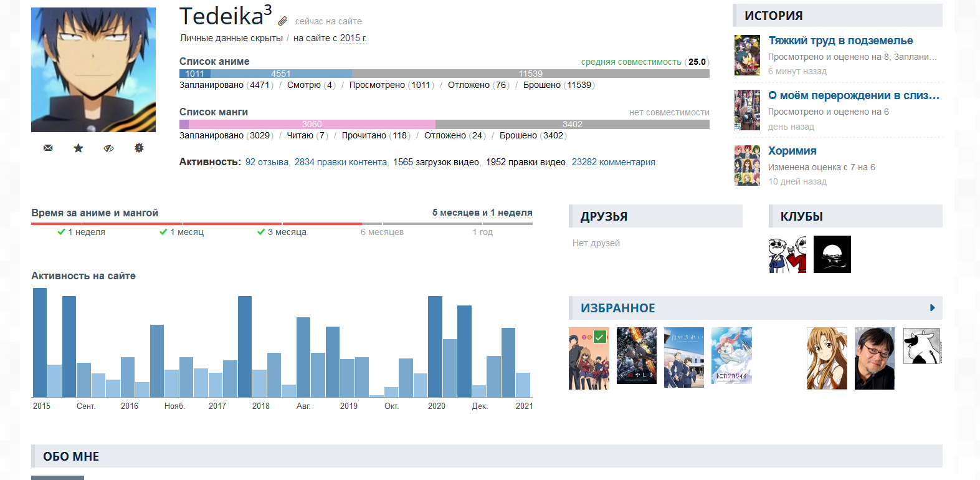Send a private message via envelope icon
The image size is (980, 480).
48,148
